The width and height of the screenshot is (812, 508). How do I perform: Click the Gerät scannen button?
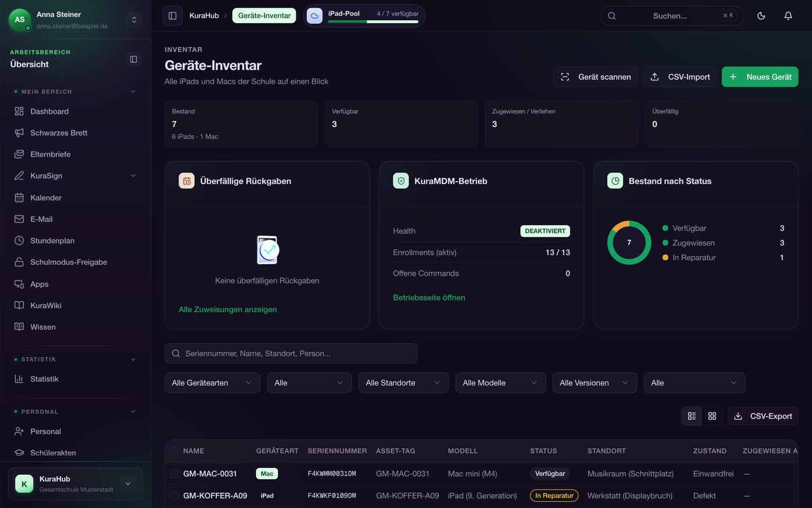[x=596, y=77]
